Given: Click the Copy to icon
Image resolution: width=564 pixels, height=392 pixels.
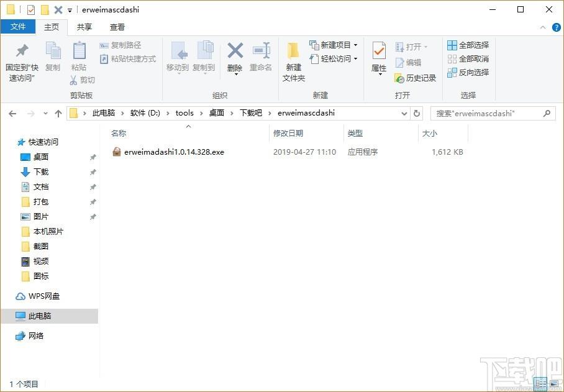Looking at the screenshot, I should coord(205,50).
